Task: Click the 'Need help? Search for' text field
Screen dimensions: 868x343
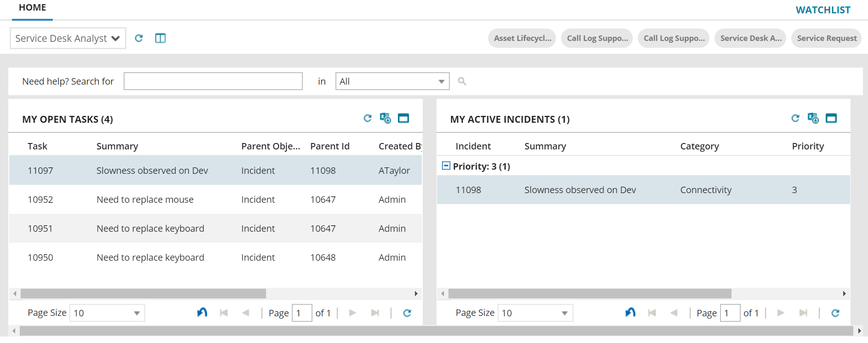Action: click(213, 81)
